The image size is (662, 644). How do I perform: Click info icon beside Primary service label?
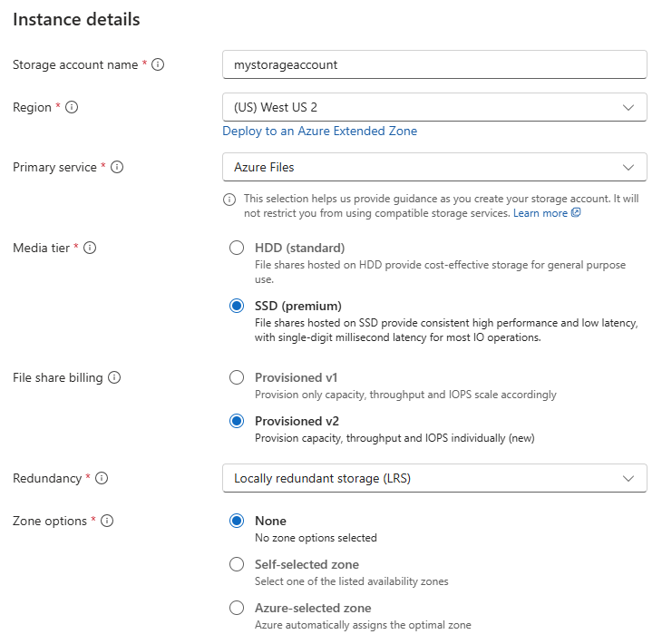[x=117, y=167]
